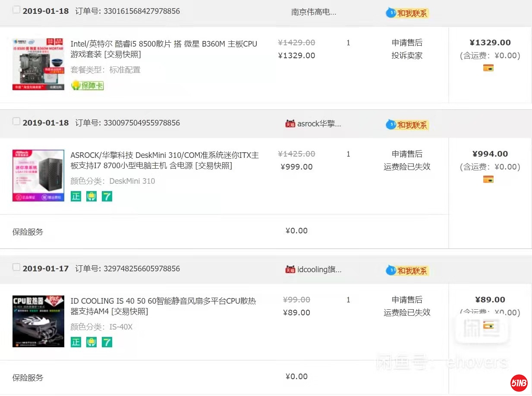
Task: Click the payment card icon under ¥1329.00
Action: (488, 68)
